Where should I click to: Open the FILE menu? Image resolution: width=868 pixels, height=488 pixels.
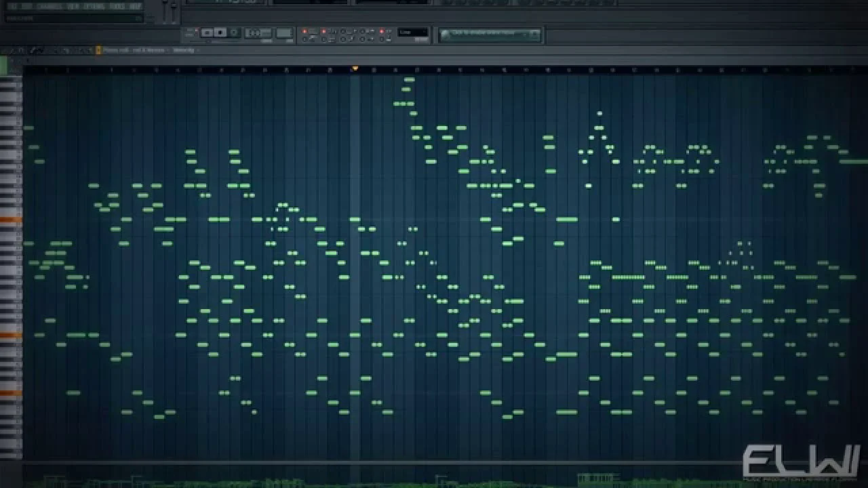click(x=14, y=6)
